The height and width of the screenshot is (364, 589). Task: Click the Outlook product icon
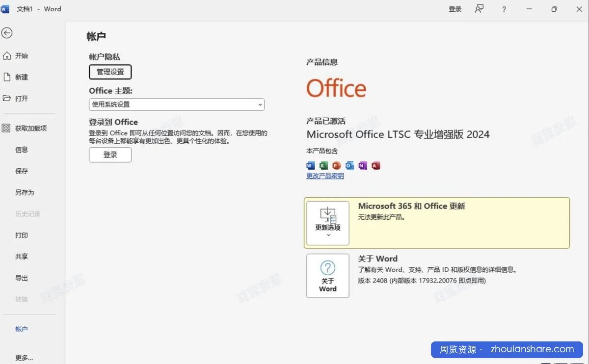tap(349, 165)
